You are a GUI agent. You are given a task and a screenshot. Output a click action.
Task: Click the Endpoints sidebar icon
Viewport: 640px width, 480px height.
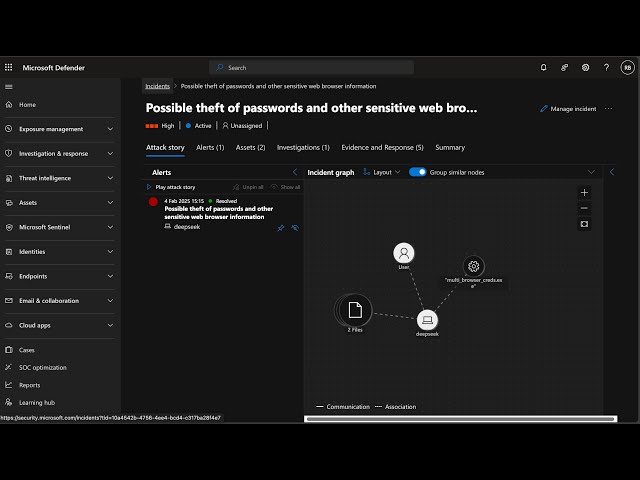(x=9, y=276)
